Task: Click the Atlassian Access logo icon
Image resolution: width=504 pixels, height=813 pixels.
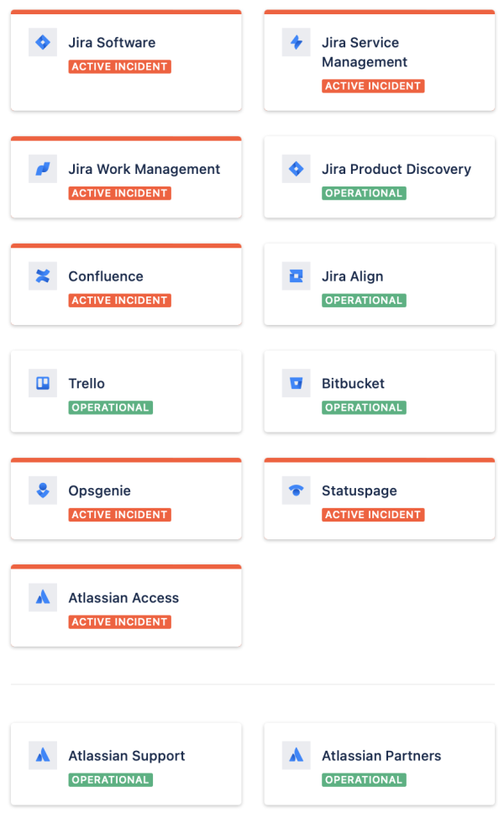Action: 43,597
